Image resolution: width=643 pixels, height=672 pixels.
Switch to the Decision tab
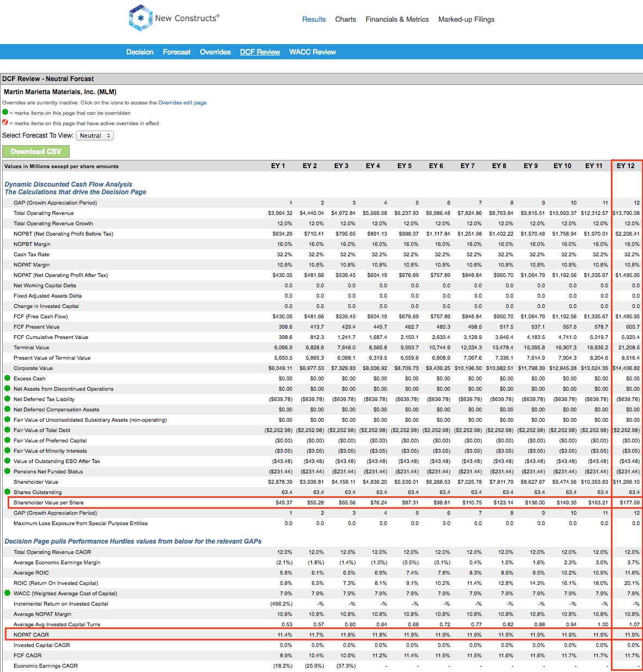[x=140, y=52]
